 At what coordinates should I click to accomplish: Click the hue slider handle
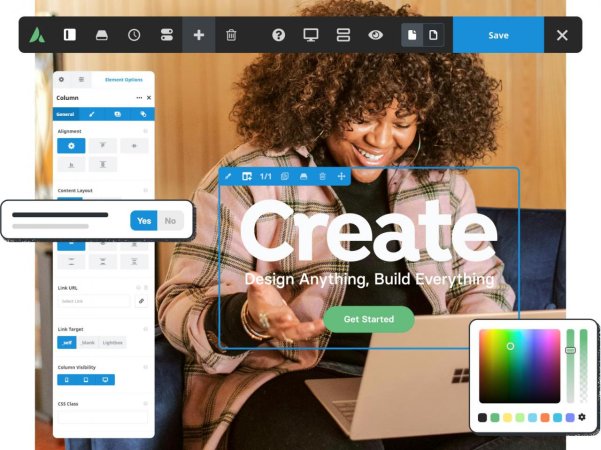(x=570, y=350)
